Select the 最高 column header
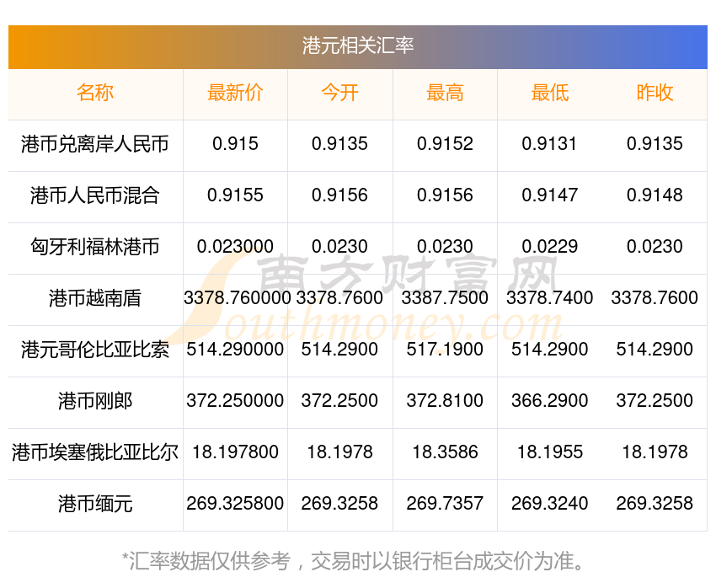 coord(445,93)
